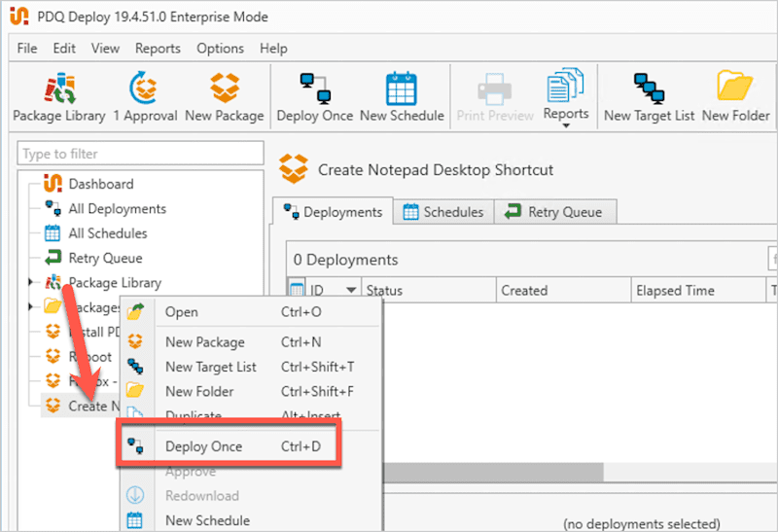This screenshot has width=778, height=532.
Task: Click the horizontal scrollbar in deployments list
Action: (x=494, y=473)
